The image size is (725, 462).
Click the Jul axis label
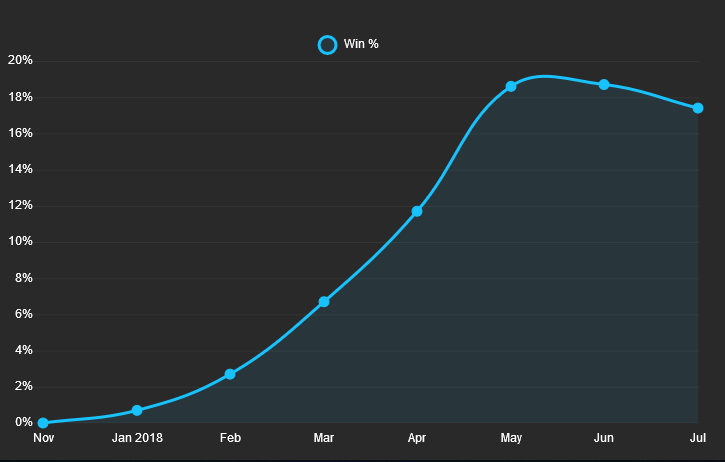coord(698,438)
